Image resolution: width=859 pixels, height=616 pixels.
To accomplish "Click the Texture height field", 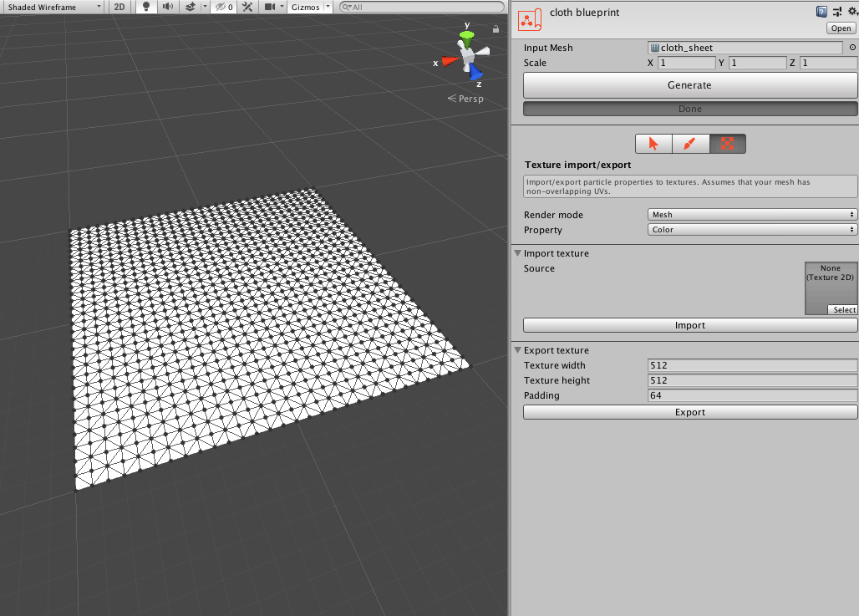I will tap(752, 380).
